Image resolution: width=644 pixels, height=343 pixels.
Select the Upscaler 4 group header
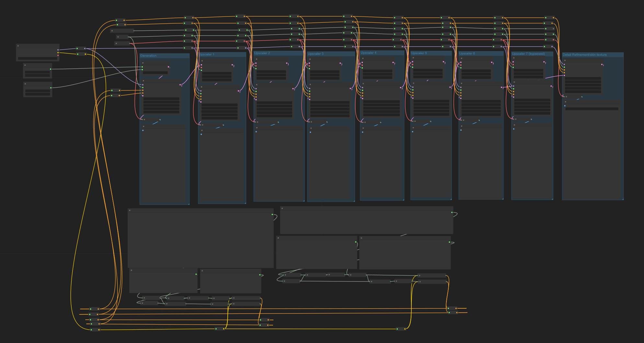click(369, 53)
